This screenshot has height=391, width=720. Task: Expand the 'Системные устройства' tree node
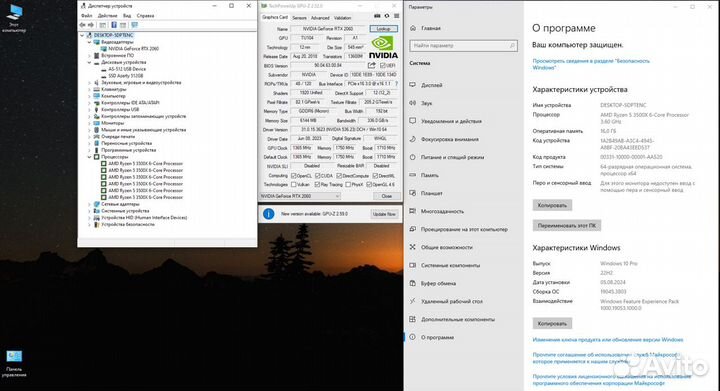click(90, 211)
